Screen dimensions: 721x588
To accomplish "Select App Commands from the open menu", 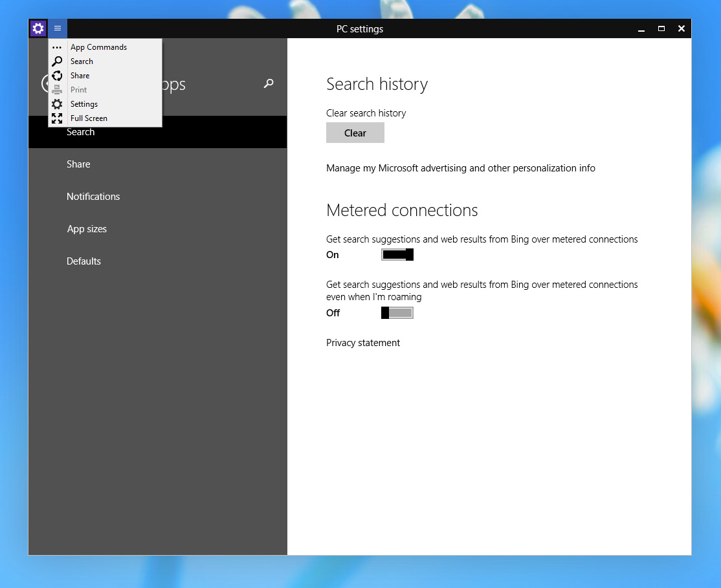I will [98, 47].
